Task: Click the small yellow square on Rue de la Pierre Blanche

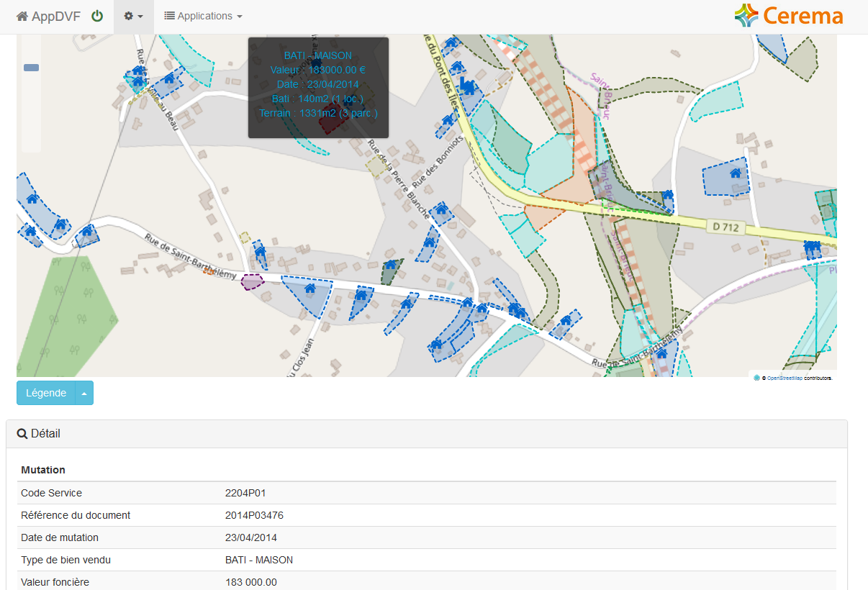Action: 376,168
